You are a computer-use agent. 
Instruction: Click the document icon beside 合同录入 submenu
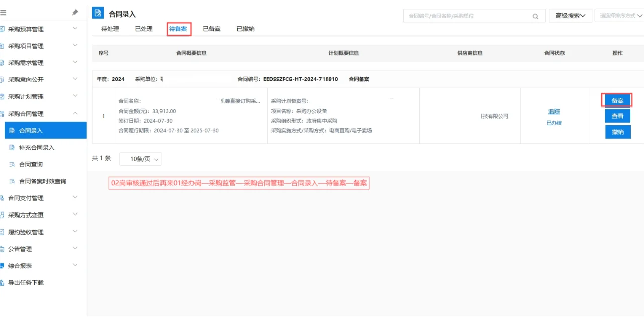pyautogui.click(x=12, y=131)
